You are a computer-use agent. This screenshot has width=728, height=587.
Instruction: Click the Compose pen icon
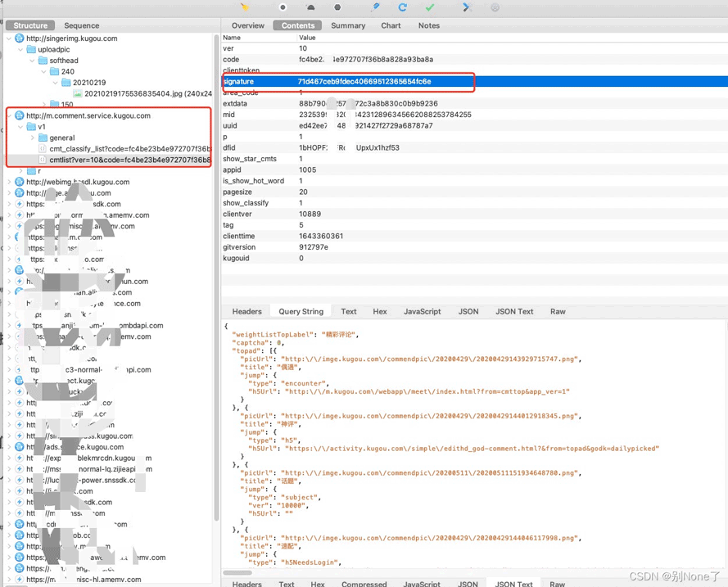tap(375, 7)
